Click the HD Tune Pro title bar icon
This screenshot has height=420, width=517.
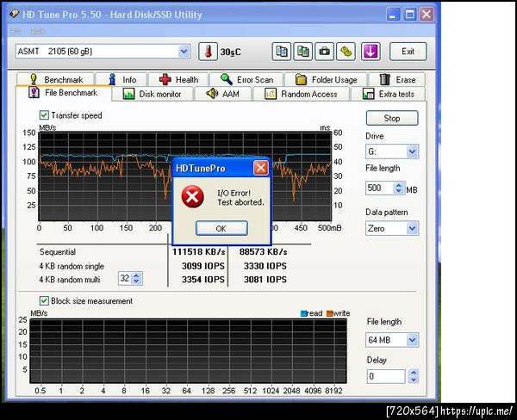point(14,14)
